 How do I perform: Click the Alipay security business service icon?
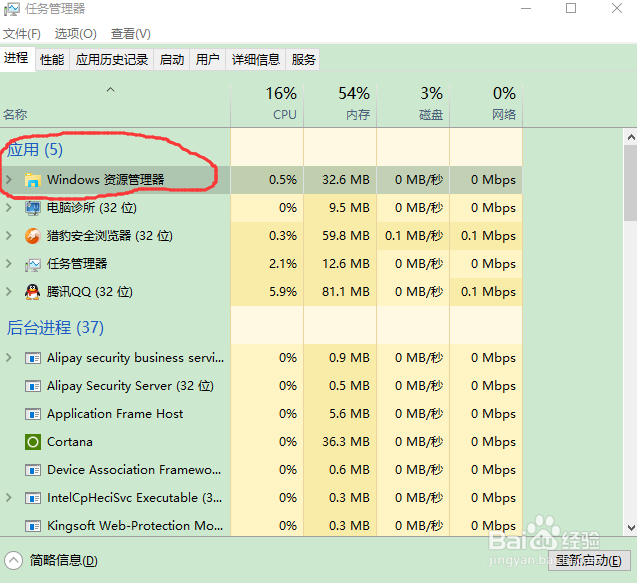[x=32, y=358]
